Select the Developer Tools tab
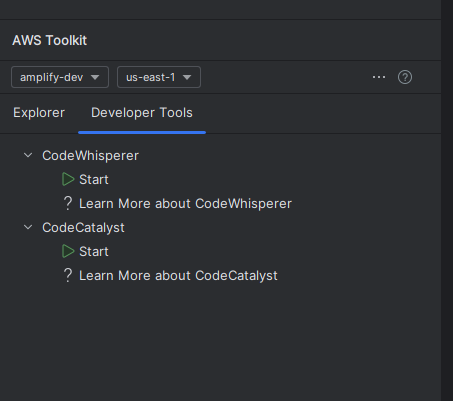 pyautogui.click(x=142, y=113)
